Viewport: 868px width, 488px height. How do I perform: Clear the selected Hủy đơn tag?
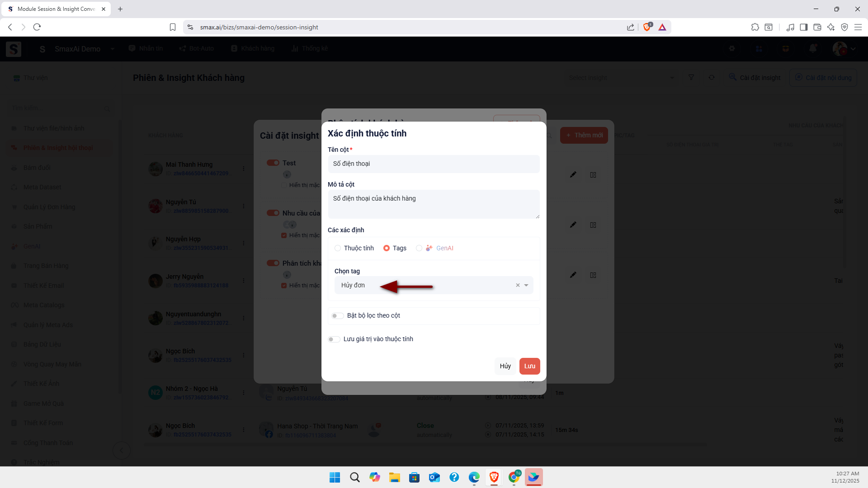(x=518, y=285)
